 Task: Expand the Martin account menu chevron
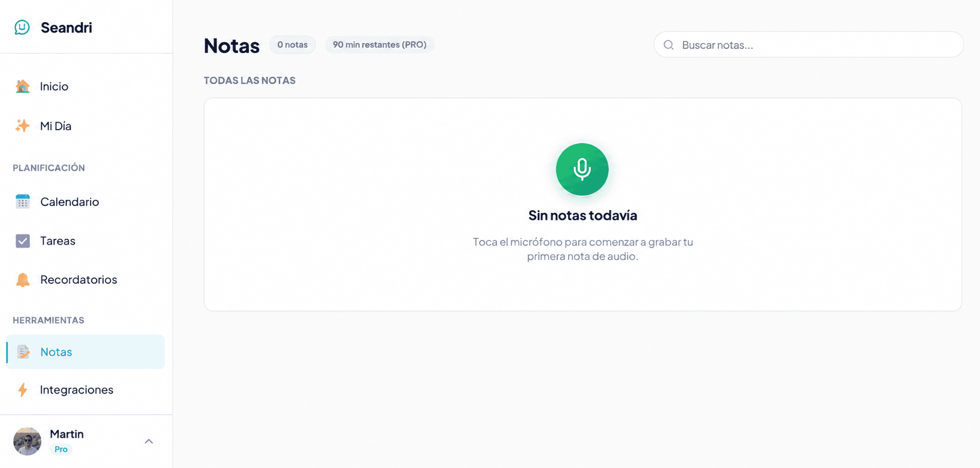point(149,442)
